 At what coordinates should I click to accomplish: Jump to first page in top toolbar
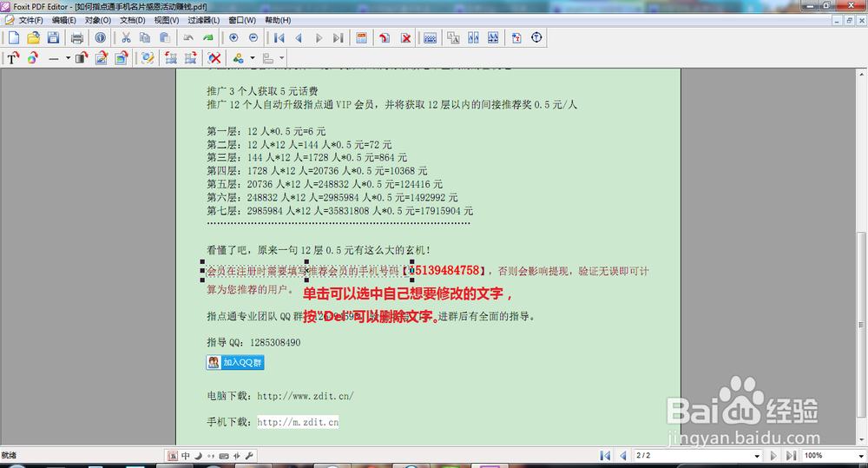coord(279,37)
